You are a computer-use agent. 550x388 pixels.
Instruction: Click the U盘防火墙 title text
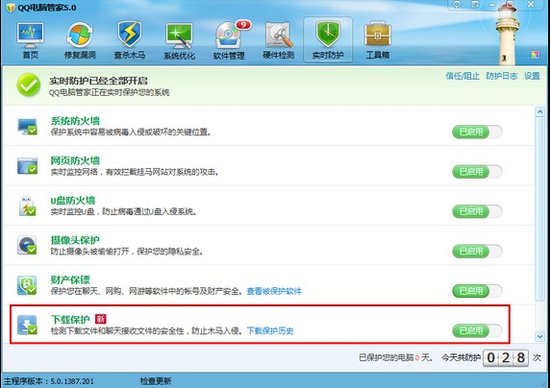tap(73, 200)
